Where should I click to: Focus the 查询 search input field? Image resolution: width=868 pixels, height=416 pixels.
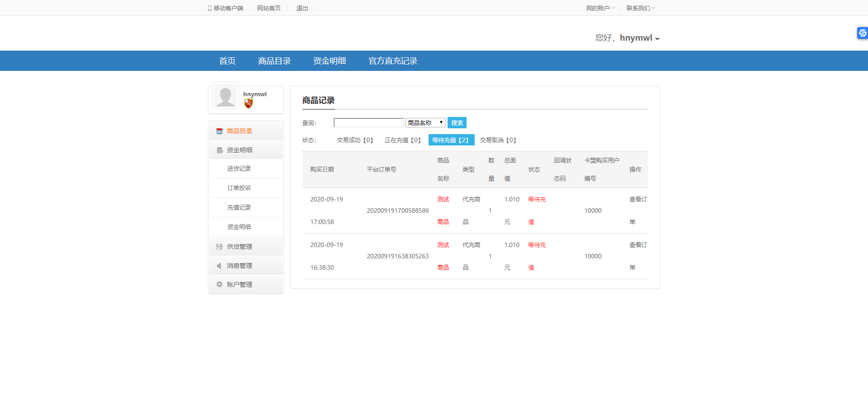point(368,123)
